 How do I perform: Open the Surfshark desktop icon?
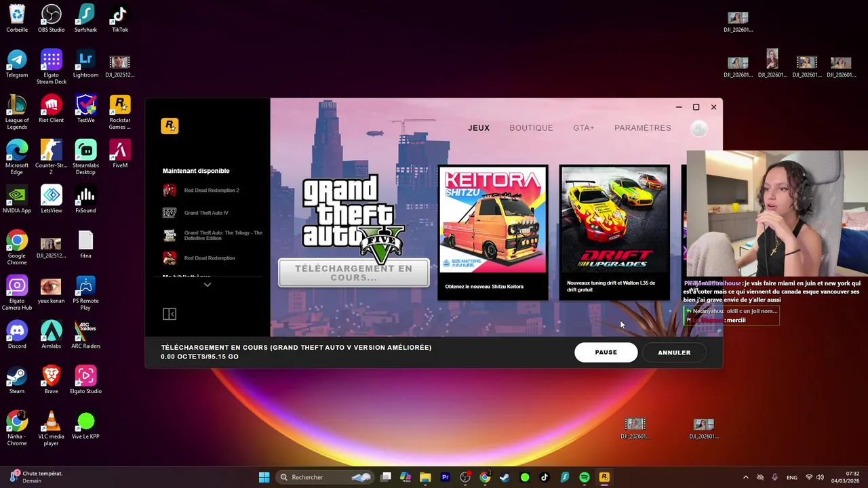[85, 18]
